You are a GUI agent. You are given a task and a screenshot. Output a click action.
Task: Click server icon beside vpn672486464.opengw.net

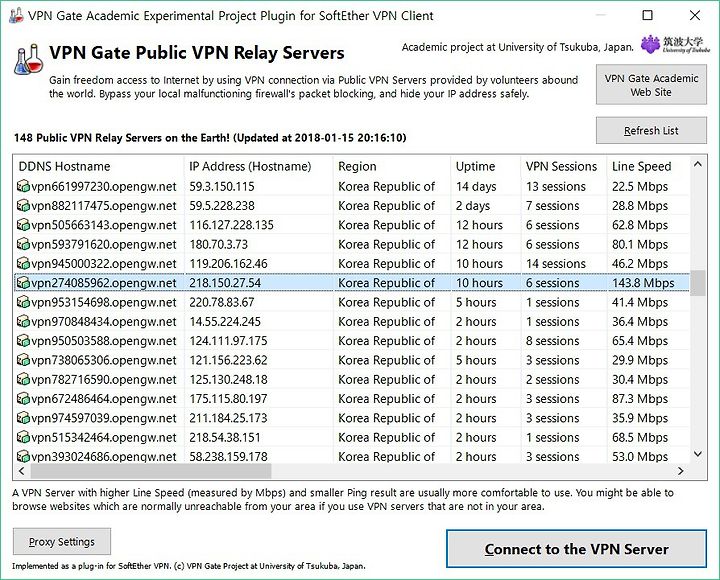[x=23, y=399]
